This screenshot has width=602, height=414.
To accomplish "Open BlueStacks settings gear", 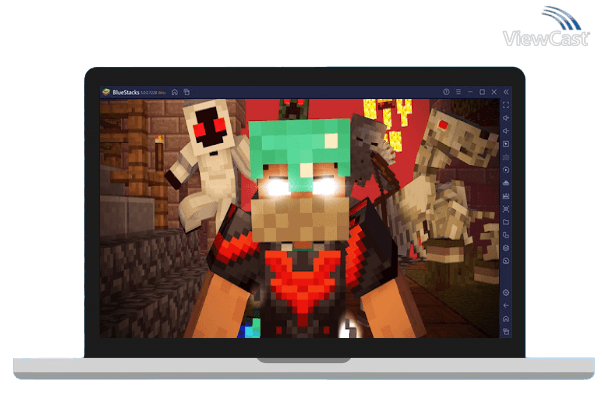I will (x=506, y=293).
